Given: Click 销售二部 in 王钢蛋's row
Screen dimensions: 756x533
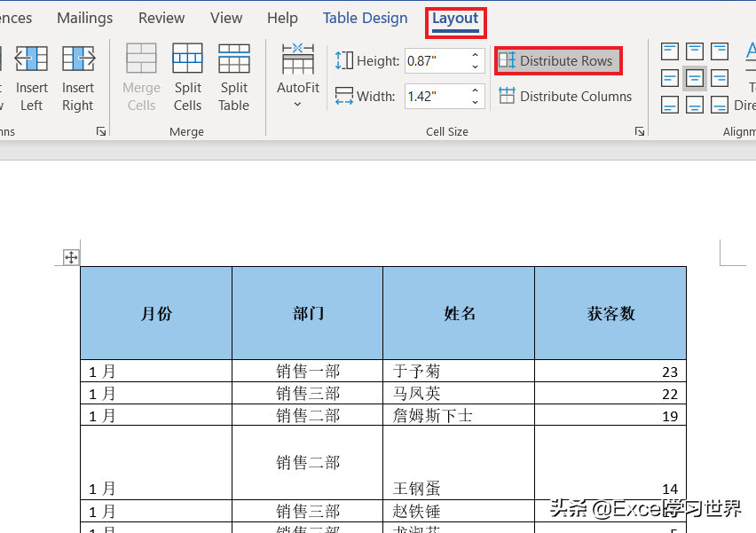Looking at the screenshot, I should 308,463.
